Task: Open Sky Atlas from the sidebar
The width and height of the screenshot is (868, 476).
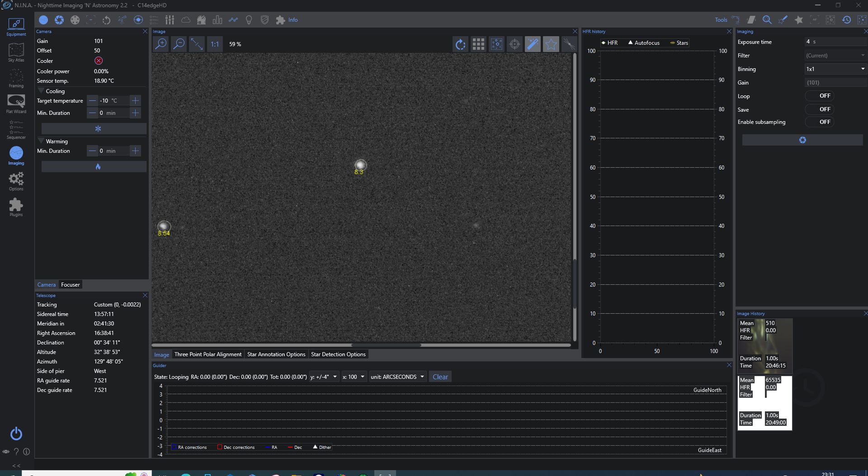Action: [16, 52]
